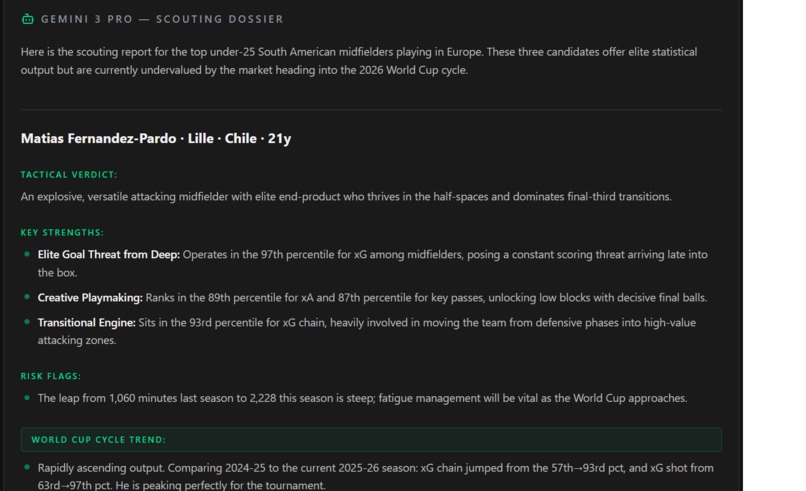
Task: Click the Elite Goal Threat from Deep text
Action: point(108,254)
